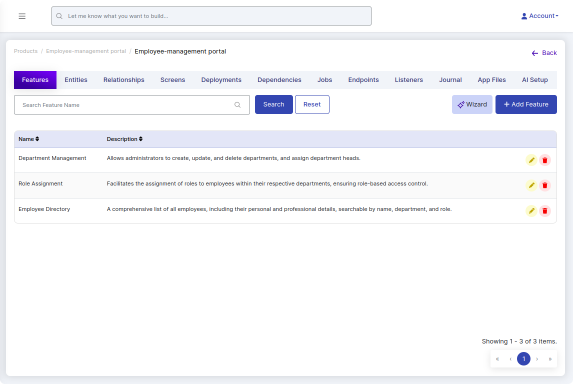Select page 1 in pagination
573x384 pixels.
523,359
